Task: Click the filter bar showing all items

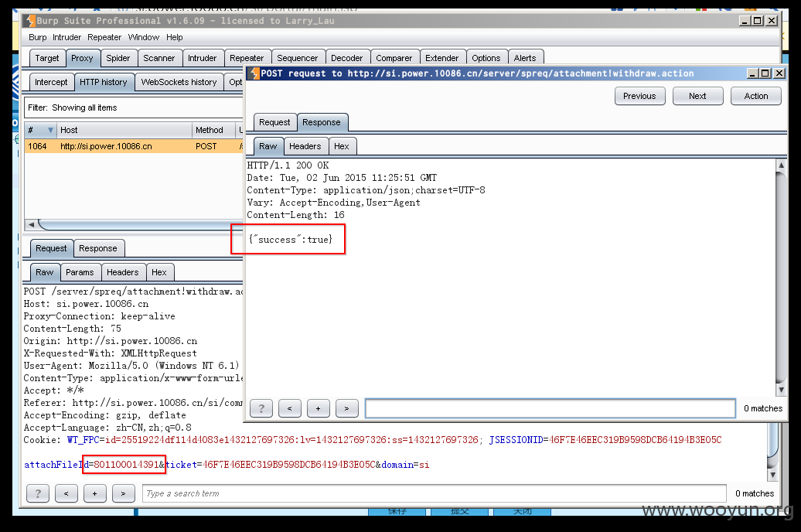Action: 134,107
